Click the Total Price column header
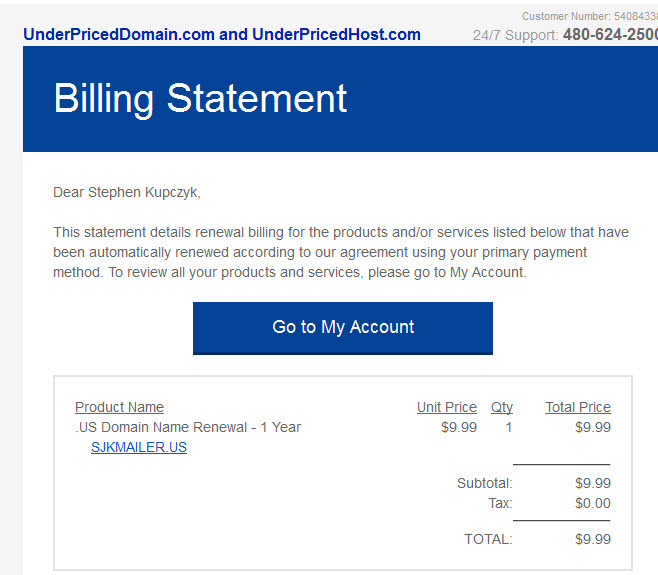658x575 pixels. [578, 407]
